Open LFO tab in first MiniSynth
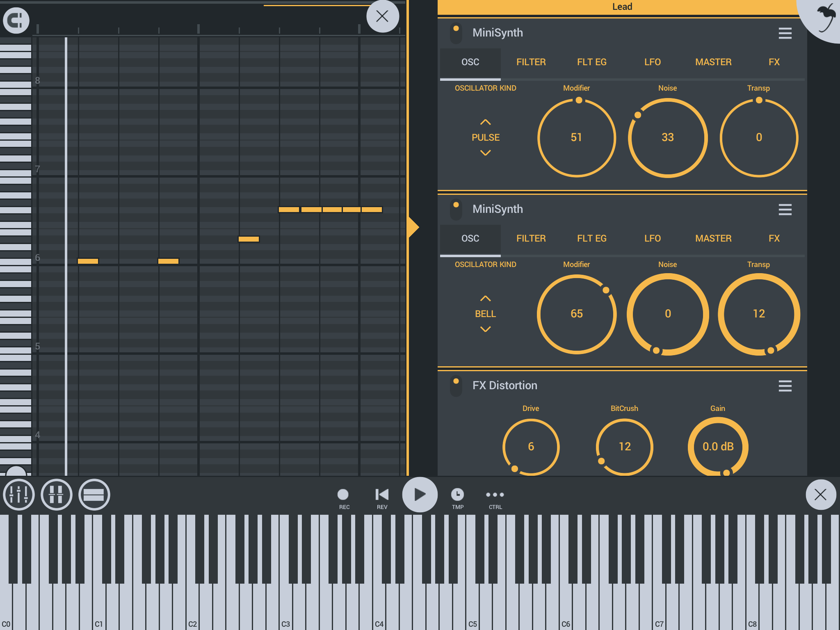This screenshot has width=840, height=630. [x=652, y=62]
